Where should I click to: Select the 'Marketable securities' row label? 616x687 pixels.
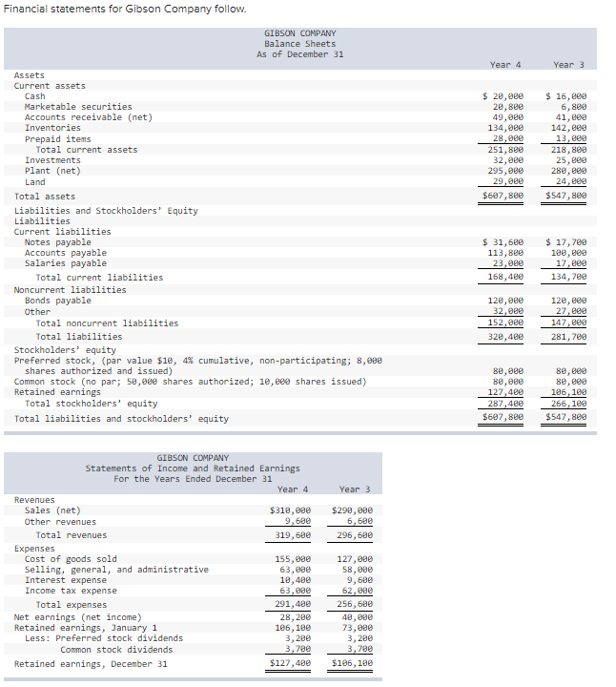[x=78, y=107]
